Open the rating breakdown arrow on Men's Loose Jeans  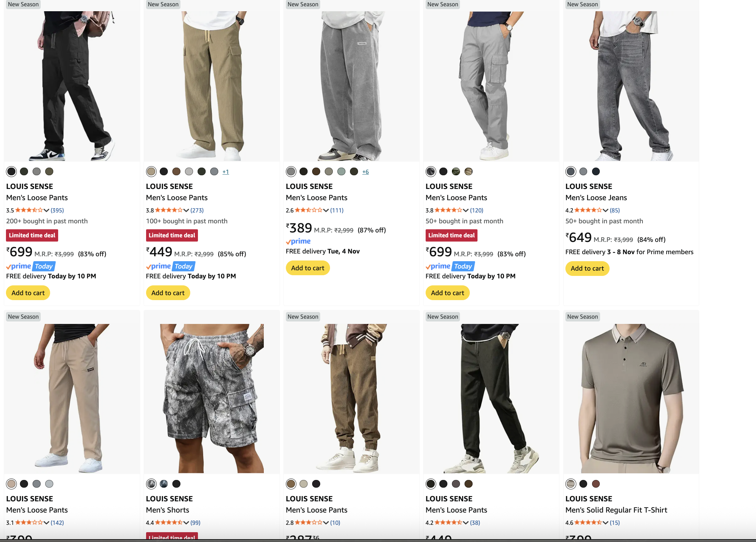pos(605,210)
